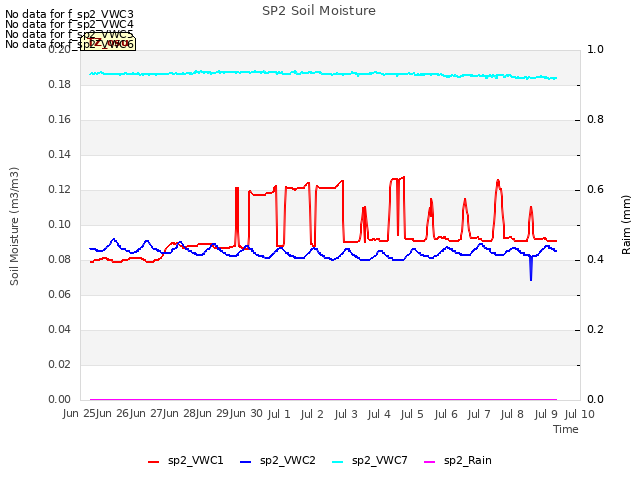Click the Jul 4 date tick label
This screenshot has width=640, height=480.
point(379,414)
